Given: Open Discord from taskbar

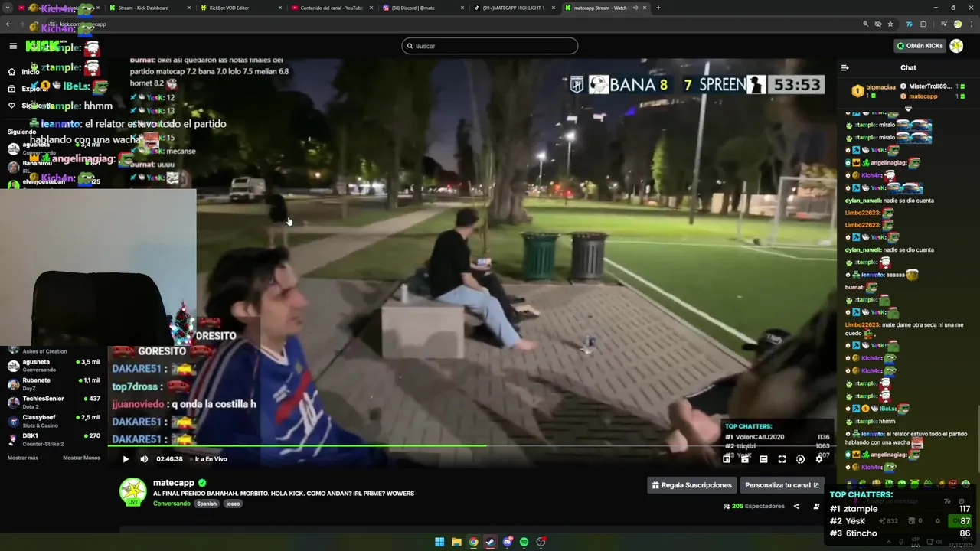Looking at the screenshot, I should click(507, 542).
